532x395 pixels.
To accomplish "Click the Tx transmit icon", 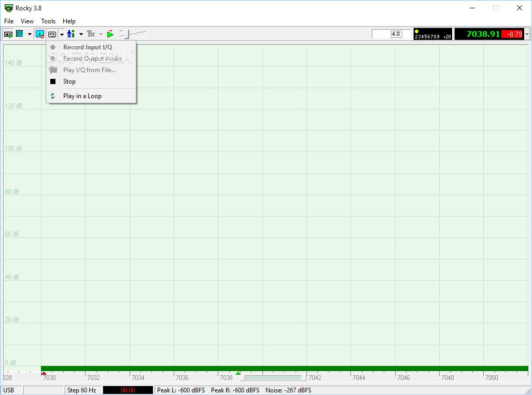I will [x=91, y=34].
